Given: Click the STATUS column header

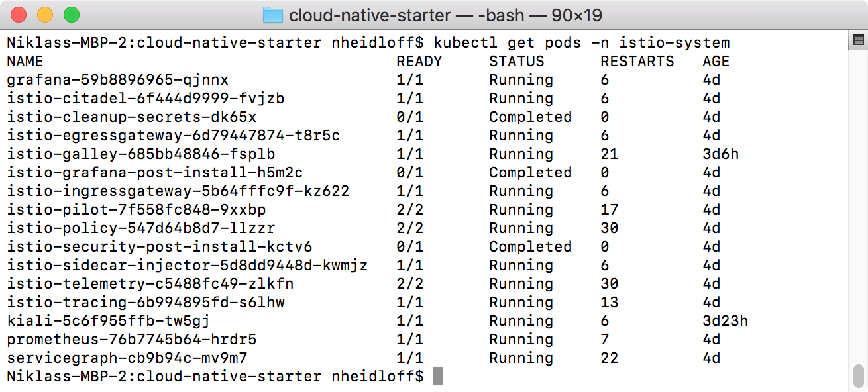Looking at the screenshot, I should point(516,62).
